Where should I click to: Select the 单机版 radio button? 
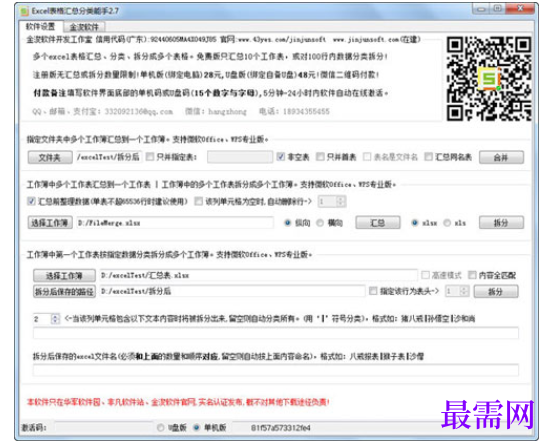[197, 428]
